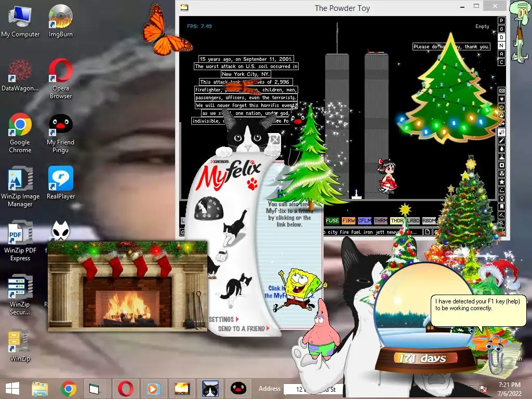
Task: Select the FUSE element
Action: [x=332, y=220]
